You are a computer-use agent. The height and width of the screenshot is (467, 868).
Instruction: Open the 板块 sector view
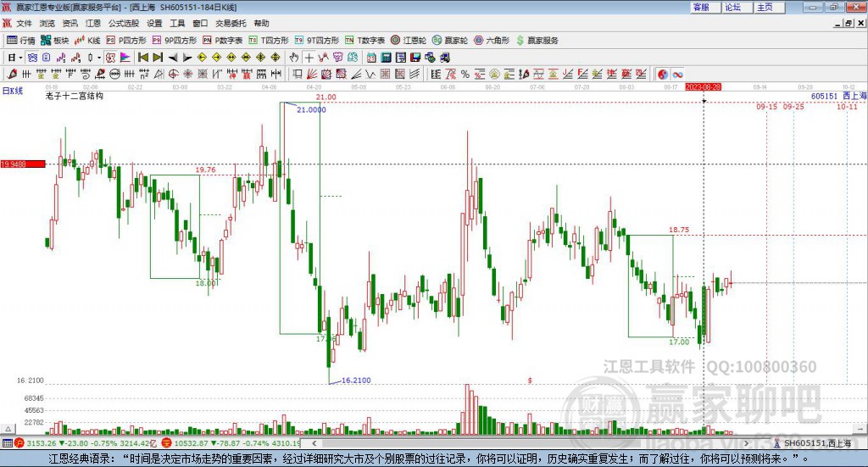coord(55,41)
